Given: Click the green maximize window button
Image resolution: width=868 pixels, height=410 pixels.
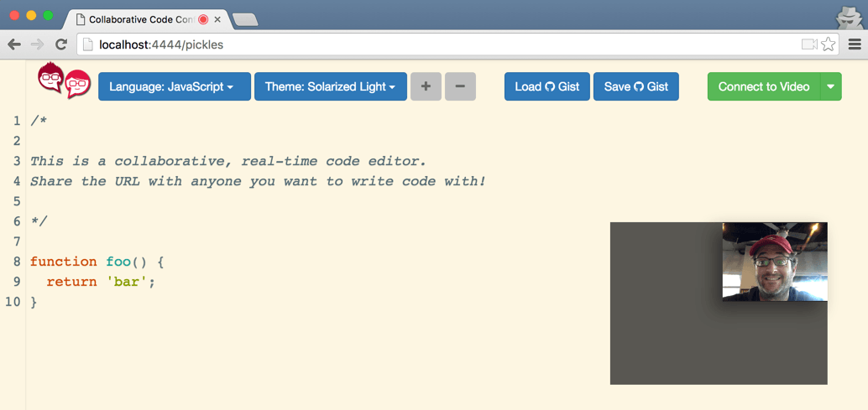Looking at the screenshot, I should point(48,15).
